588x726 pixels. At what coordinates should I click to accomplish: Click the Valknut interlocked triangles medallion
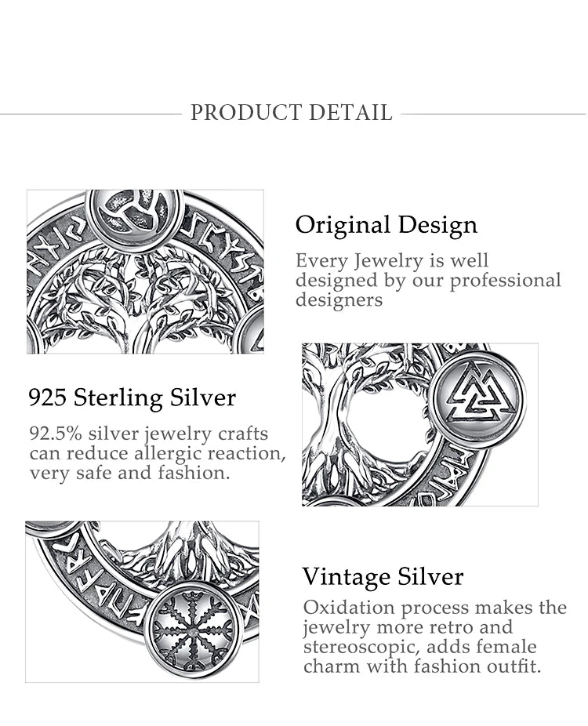tap(477, 390)
